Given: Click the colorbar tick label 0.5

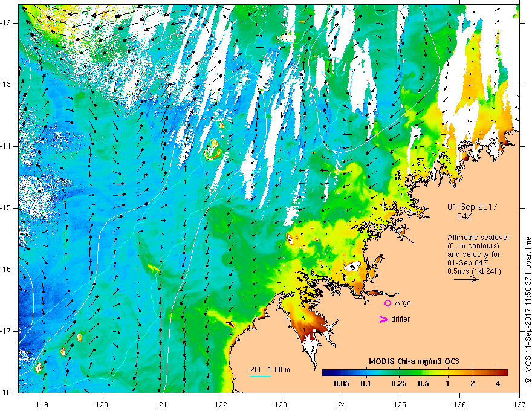Looking at the screenshot, I should [423, 384].
